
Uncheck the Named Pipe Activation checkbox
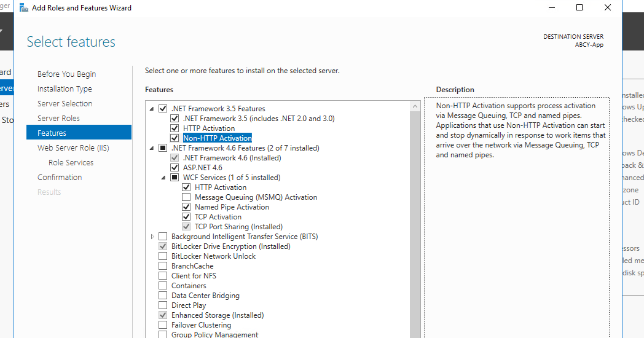186,207
